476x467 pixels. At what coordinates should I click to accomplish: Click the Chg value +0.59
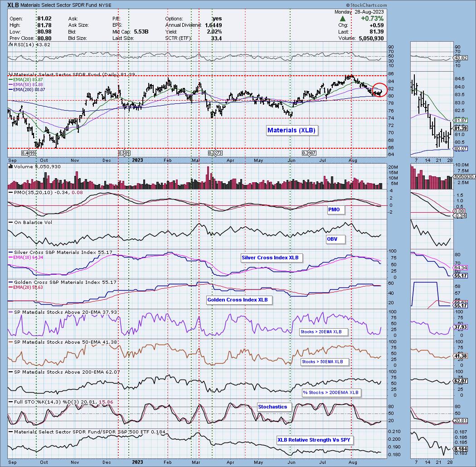(376, 25)
